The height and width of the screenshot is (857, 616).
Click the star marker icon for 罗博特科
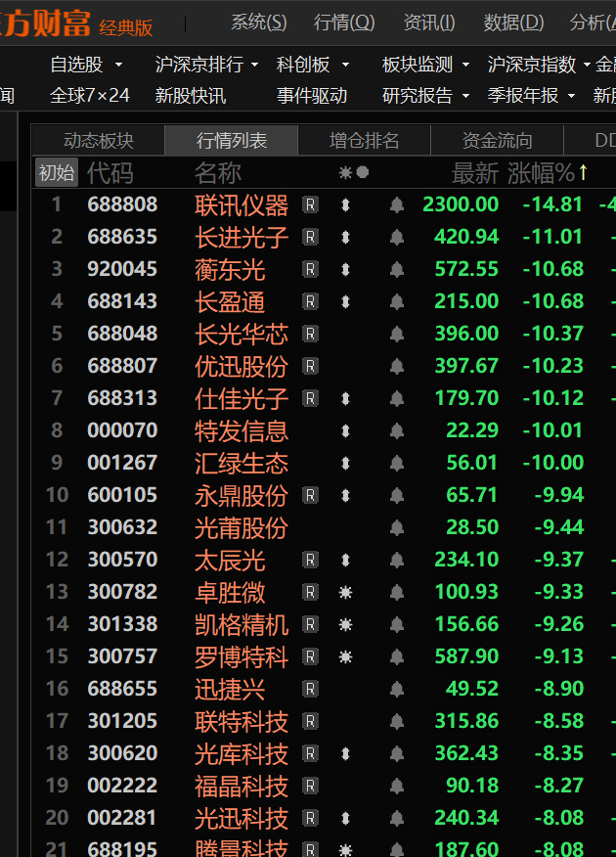345,656
